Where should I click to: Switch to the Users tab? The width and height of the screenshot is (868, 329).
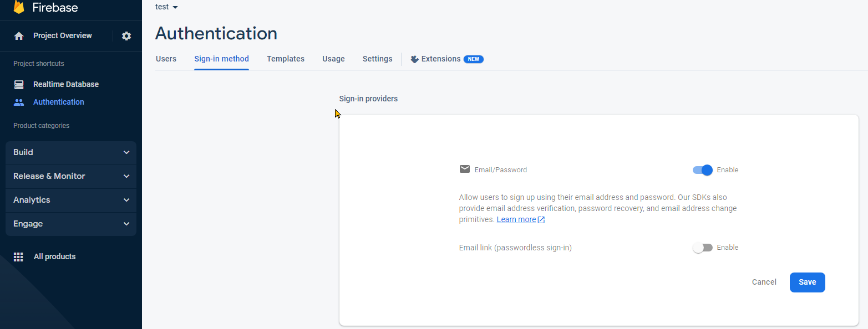coord(166,59)
